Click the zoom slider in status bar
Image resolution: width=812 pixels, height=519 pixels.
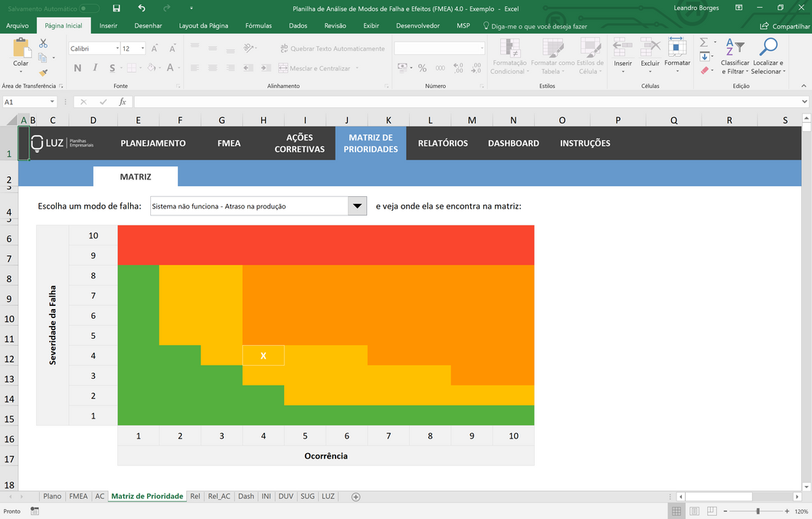point(758,511)
